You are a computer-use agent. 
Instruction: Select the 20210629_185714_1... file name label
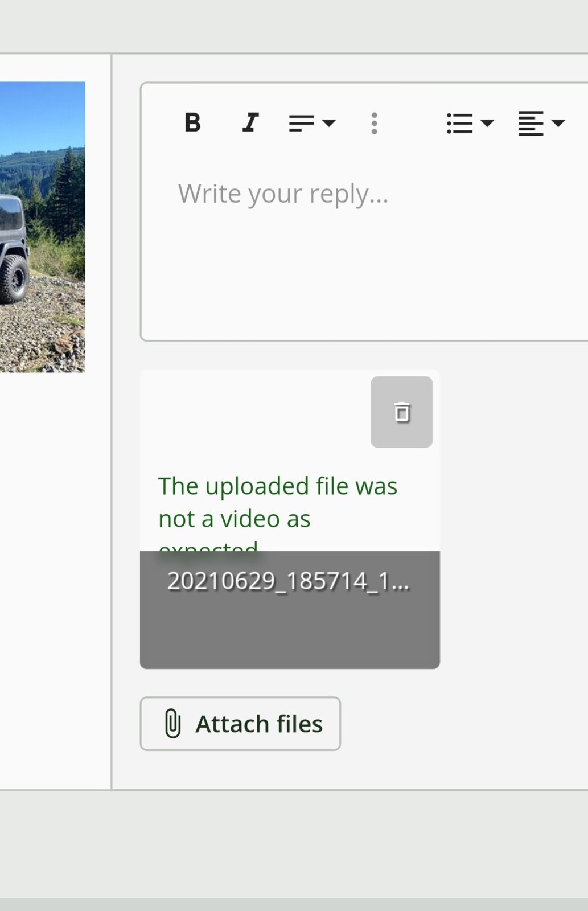(x=288, y=581)
